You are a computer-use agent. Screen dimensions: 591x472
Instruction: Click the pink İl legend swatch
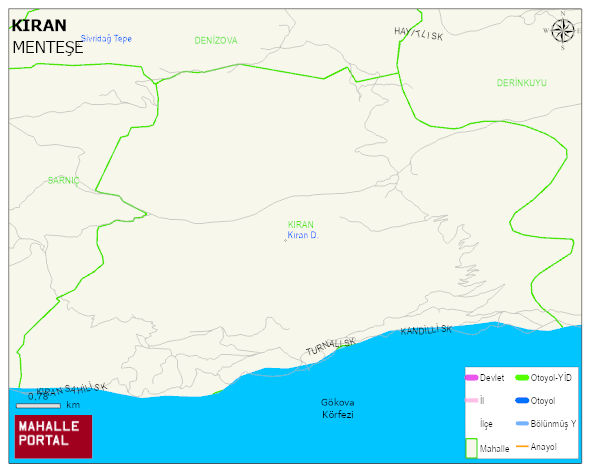click(x=472, y=400)
